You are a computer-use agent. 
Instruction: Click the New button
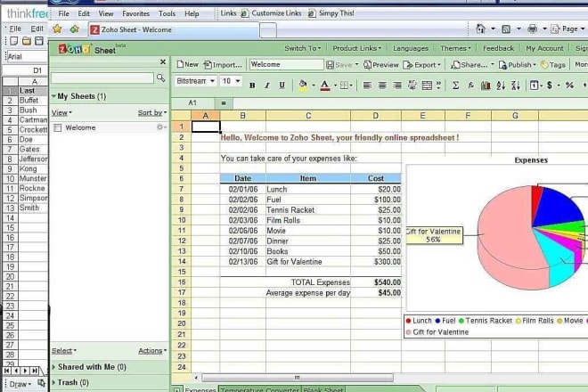187,64
